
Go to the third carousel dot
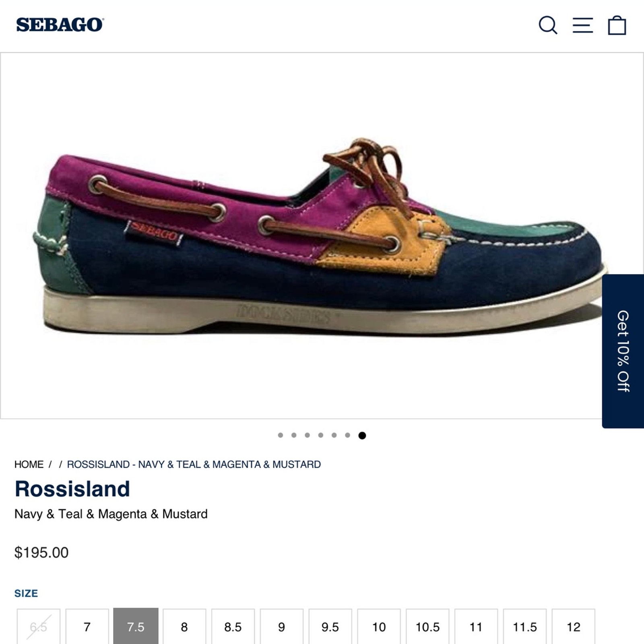[x=308, y=435]
